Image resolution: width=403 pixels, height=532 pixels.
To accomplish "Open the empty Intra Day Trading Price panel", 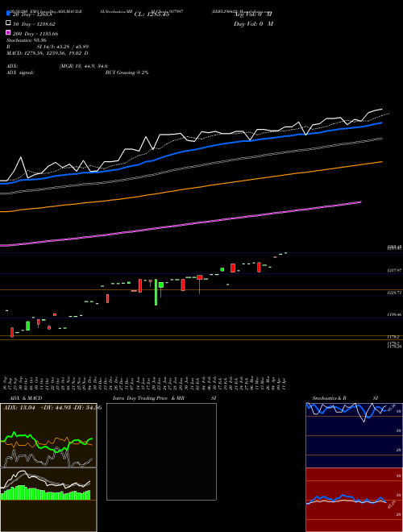I will pyautogui.click(x=161, y=451).
